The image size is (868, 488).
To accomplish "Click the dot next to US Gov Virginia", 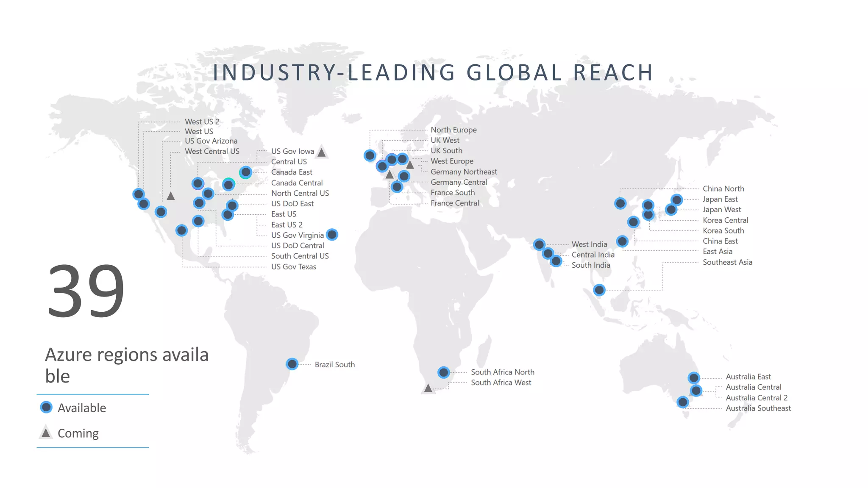I will coord(332,234).
